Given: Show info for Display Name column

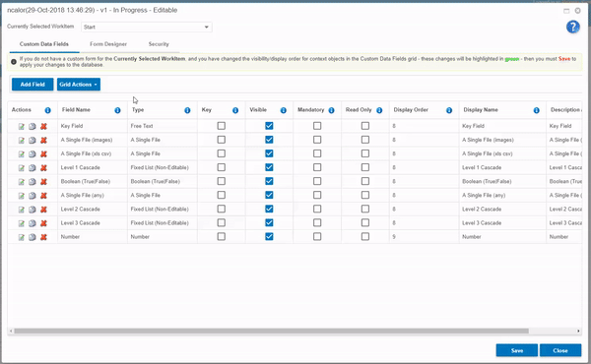Looking at the screenshot, I should tap(537, 110).
